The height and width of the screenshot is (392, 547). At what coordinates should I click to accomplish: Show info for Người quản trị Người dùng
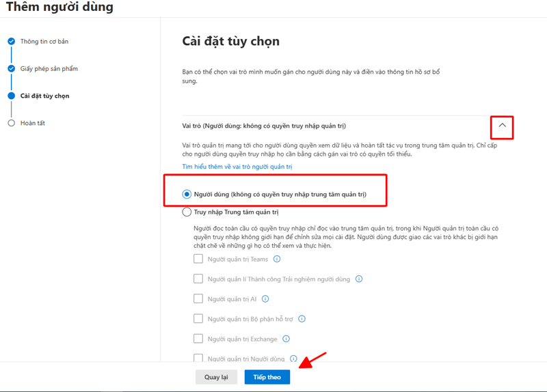(x=293, y=359)
